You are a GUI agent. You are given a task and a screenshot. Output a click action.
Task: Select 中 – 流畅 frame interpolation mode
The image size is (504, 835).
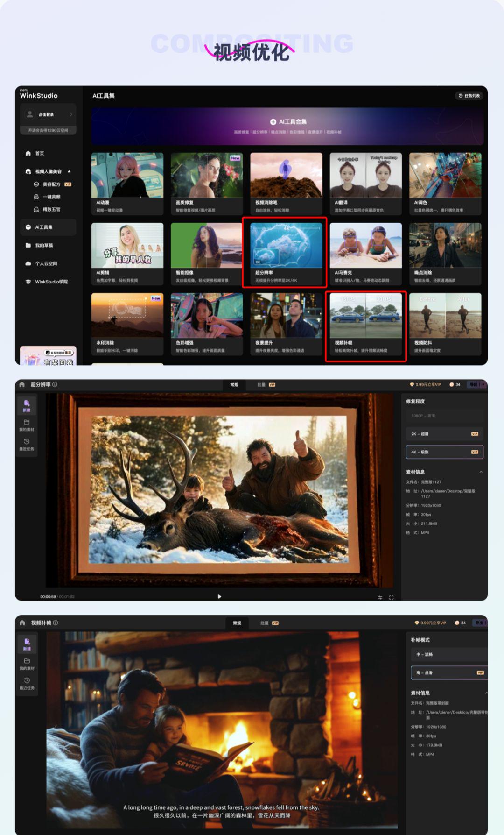coord(448,654)
